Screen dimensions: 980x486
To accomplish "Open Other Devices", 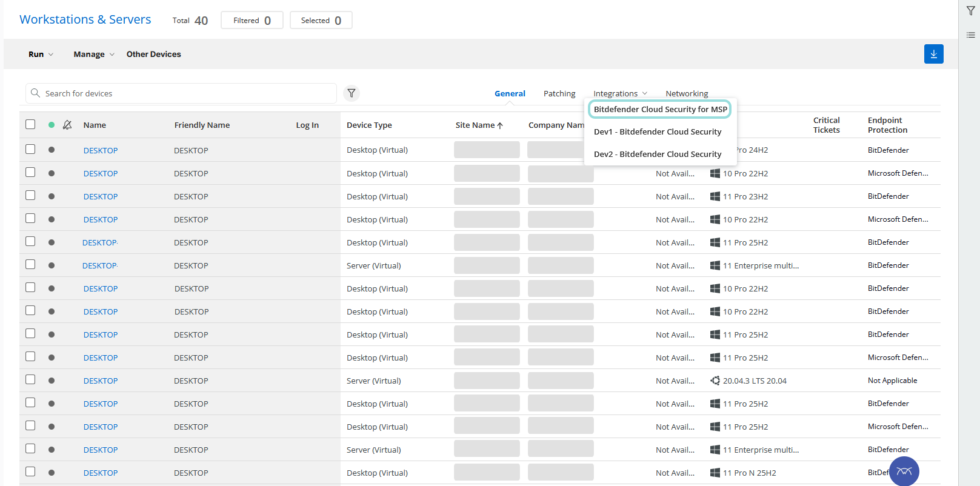I will [x=153, y=54].
